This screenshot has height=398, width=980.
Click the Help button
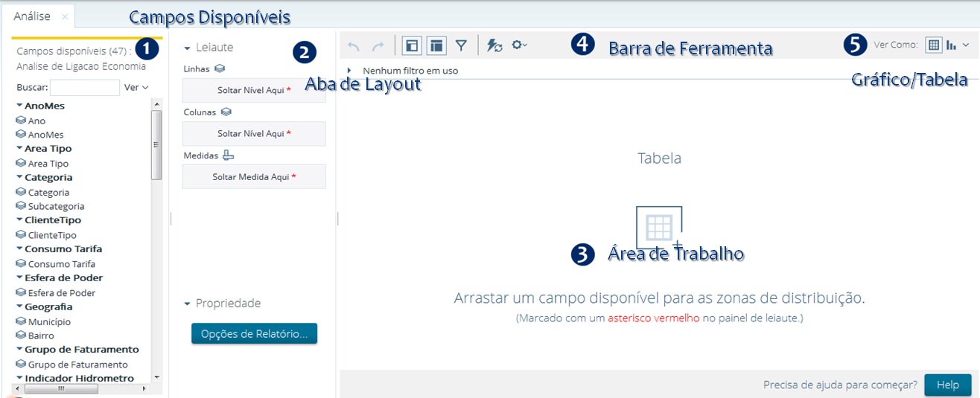[947, 385]
